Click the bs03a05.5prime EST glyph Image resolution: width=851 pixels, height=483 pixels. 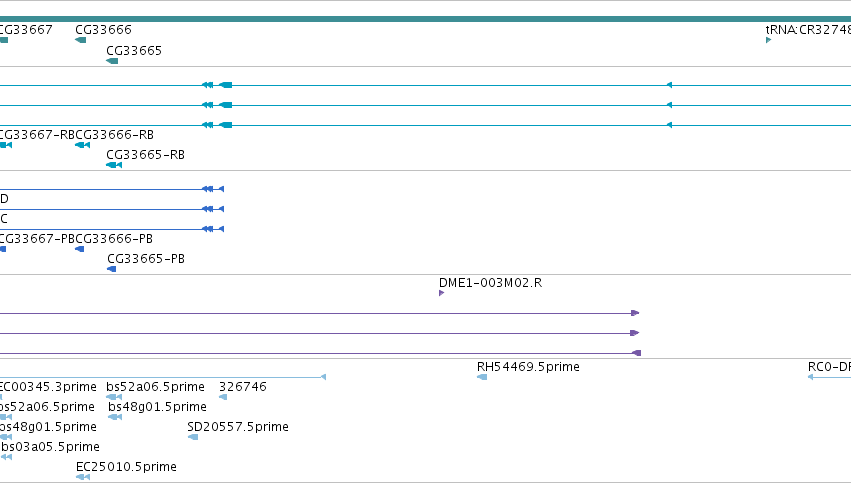pos(6,457)
